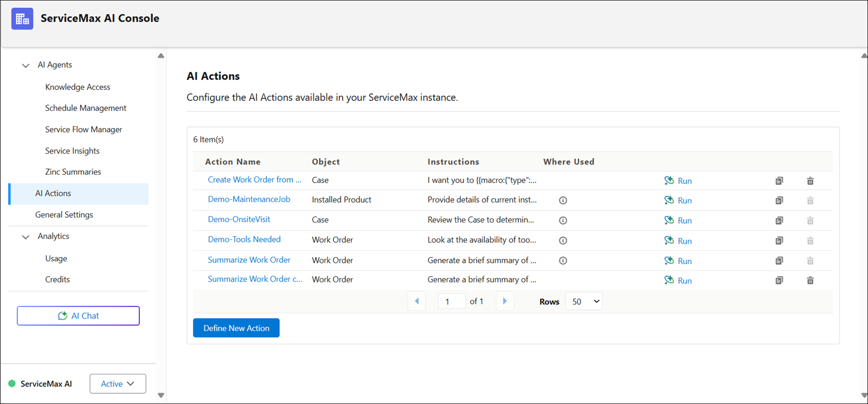This screenshot has height=404, width=868.
Task: Click "Review the Case to determin..." cell
Action: pyautogui.click(x=481, y=220)
